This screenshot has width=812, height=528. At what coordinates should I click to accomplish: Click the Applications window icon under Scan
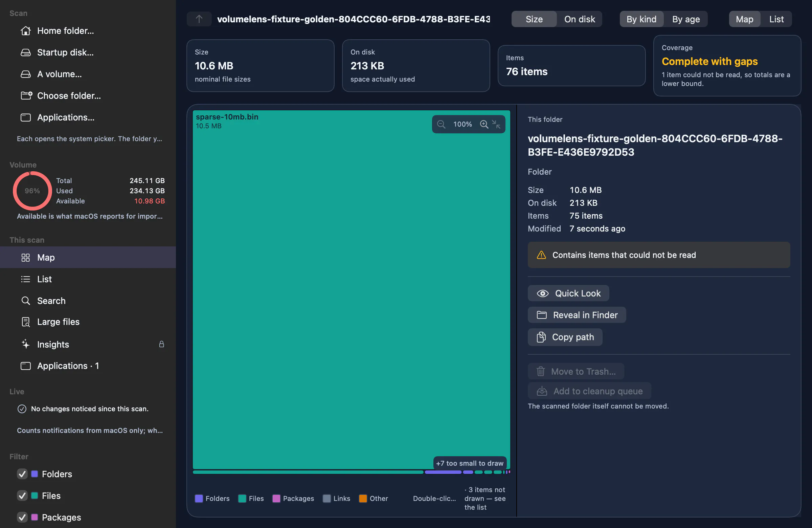(26, 117)
